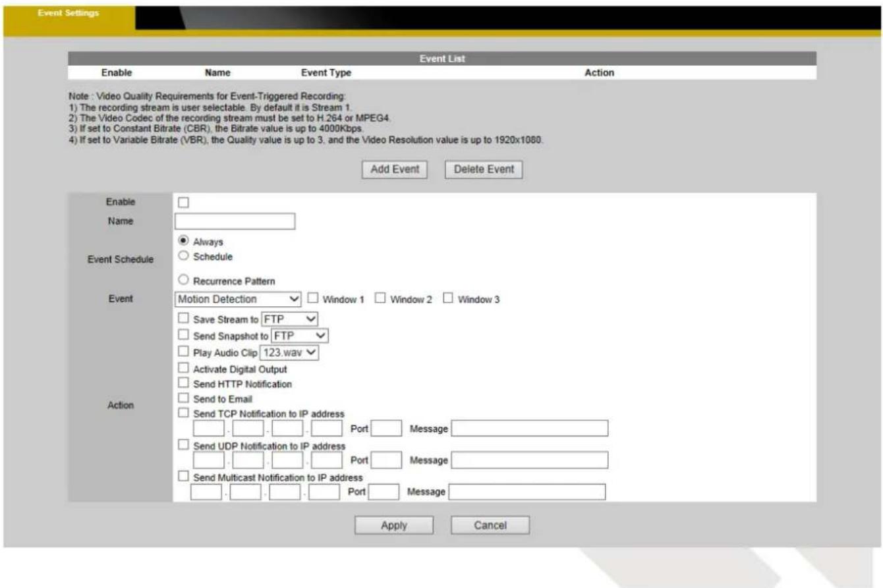Click last octet of Multicast IP address
This screenshot has height=588, width=883.
[324, 491]
